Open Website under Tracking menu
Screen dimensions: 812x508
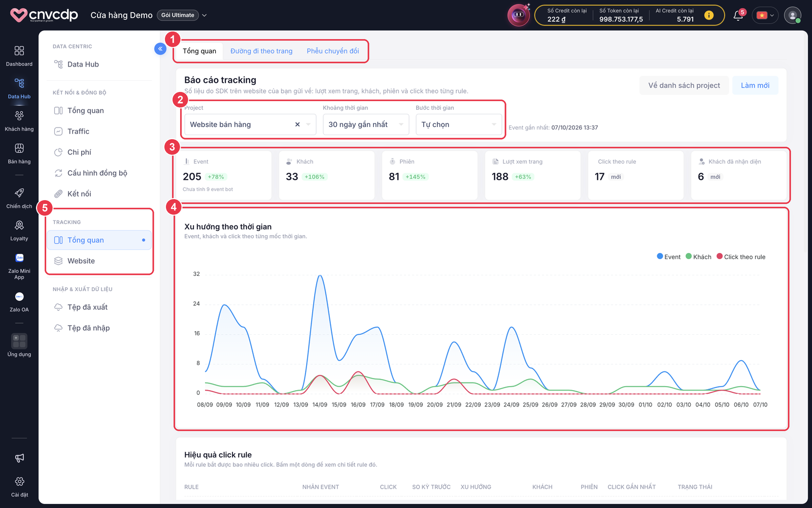[x=99, y=261]
